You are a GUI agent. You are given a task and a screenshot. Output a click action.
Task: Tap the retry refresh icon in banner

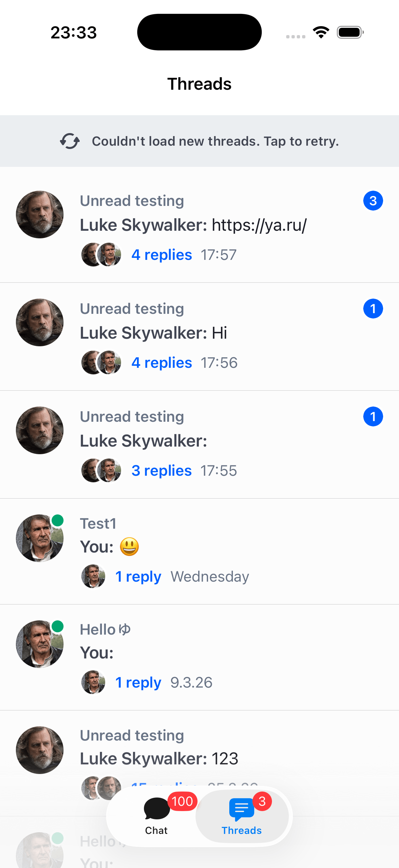[x=70, y=141]
